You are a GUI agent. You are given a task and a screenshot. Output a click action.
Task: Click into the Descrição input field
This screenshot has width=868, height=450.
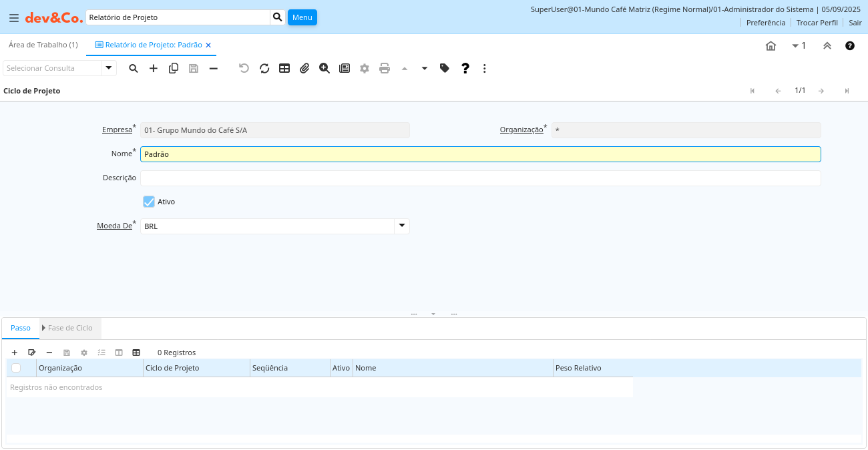point(480,178)
